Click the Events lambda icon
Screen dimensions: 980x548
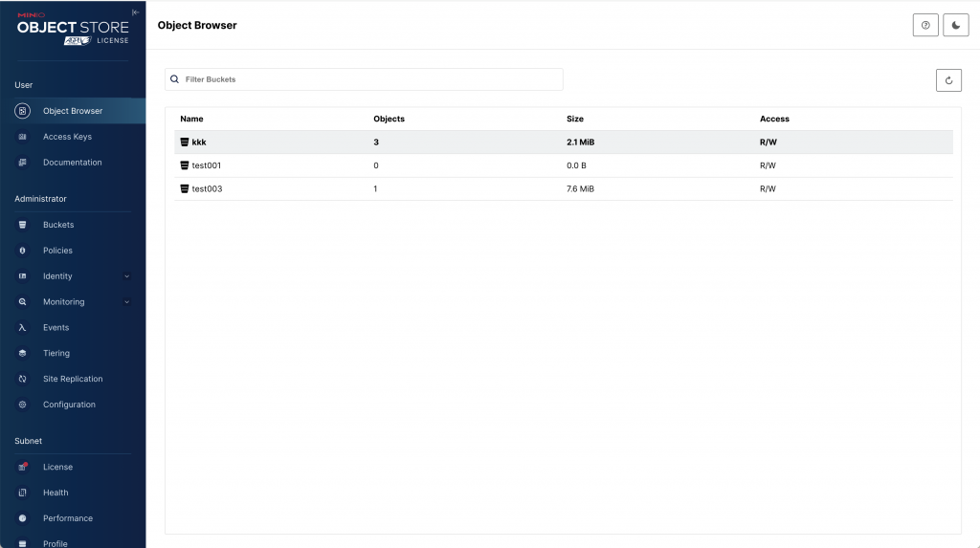pos(23,327)
